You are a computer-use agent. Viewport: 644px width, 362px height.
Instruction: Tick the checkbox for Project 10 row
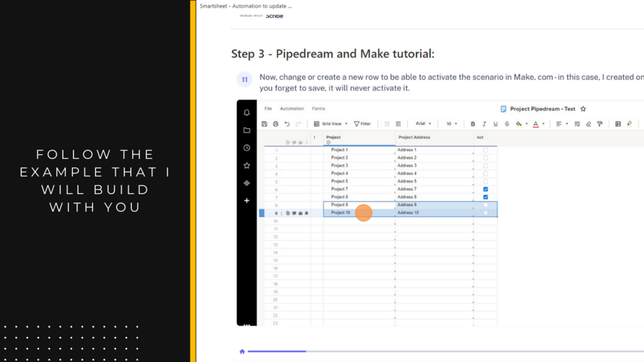pos(486,213)
